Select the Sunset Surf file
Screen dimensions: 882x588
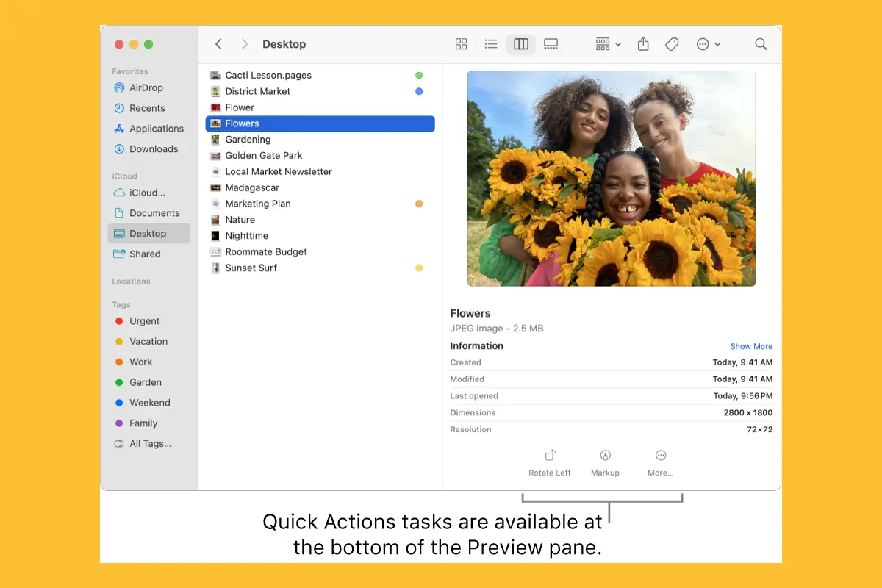[x=251, y=268]
